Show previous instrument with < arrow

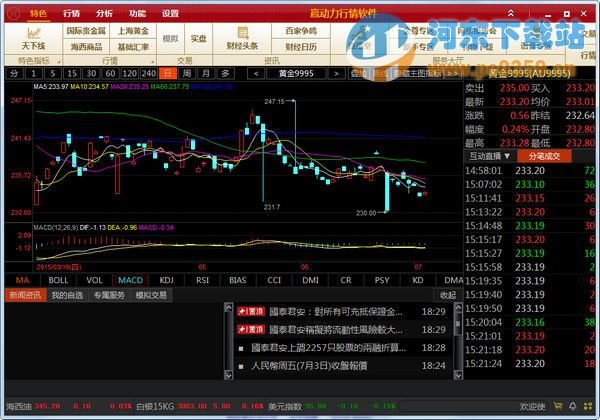click(256, 73)
